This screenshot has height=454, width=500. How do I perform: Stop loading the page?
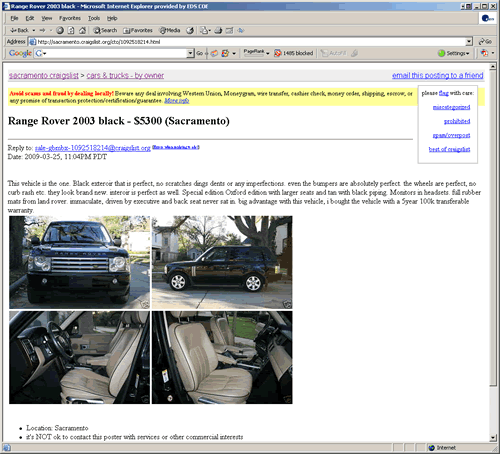click(60, 30)
